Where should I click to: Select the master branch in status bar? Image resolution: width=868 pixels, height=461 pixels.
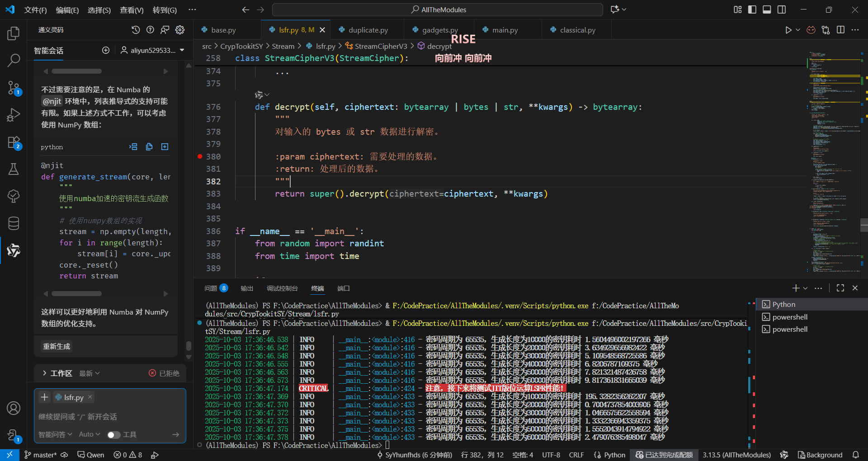[x=41, y=455]
